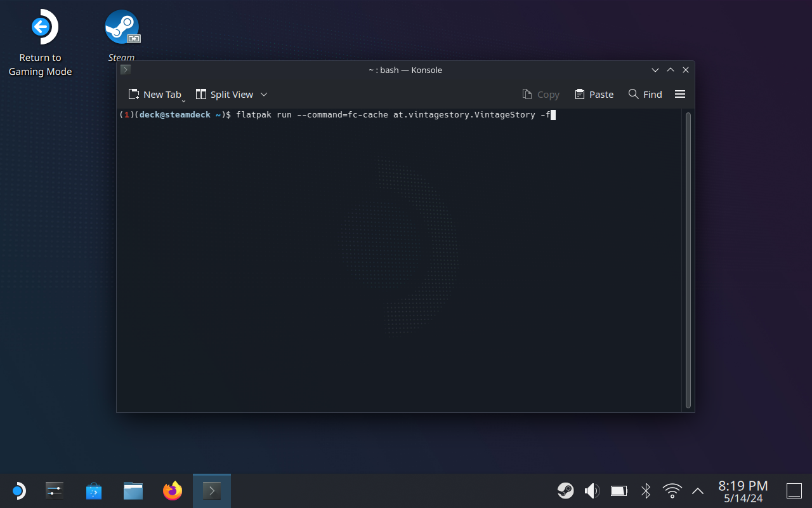Open Dolphin file manager from taskbar

133,490
